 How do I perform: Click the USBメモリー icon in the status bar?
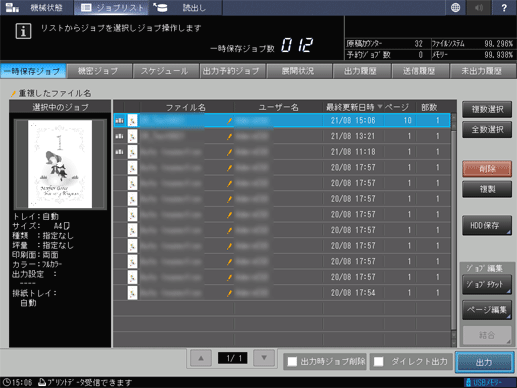[468, 382]
